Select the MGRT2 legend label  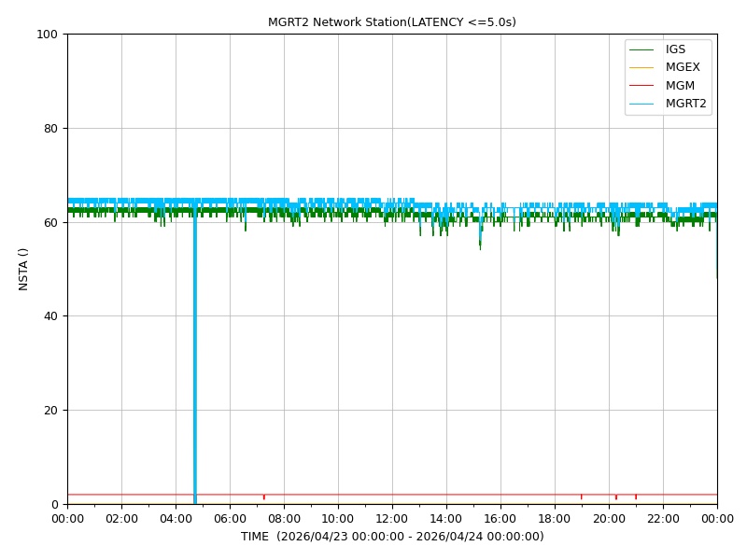tap(686, 104)
